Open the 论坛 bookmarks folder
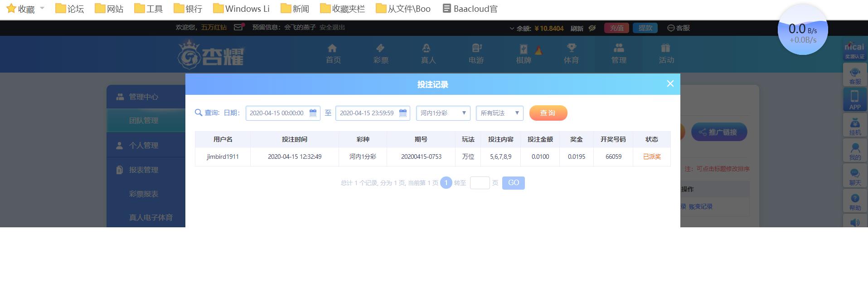This screenshot has width=868, height=294. click(69, 9)
